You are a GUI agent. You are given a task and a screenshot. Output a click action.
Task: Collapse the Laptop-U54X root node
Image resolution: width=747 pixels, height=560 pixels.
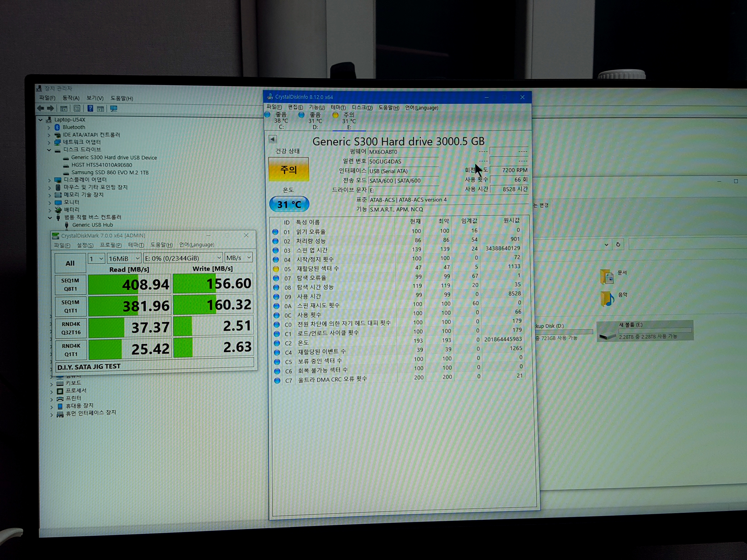tap(41, 120)
